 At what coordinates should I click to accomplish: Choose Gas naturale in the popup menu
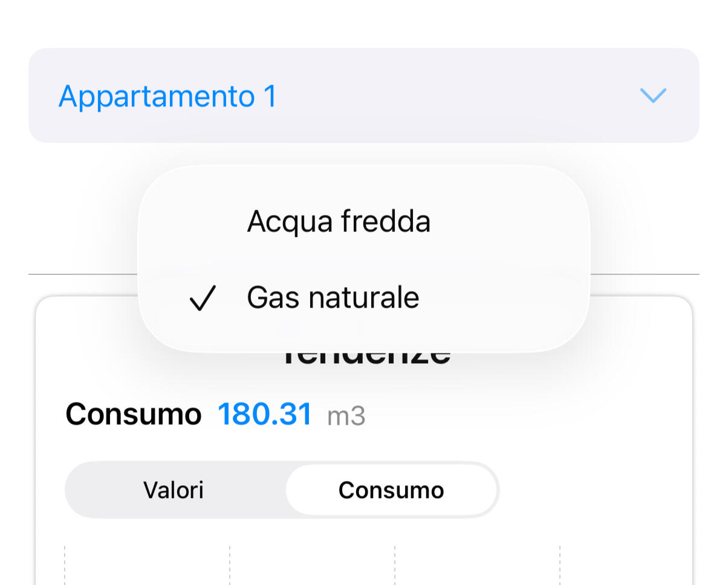333,297
